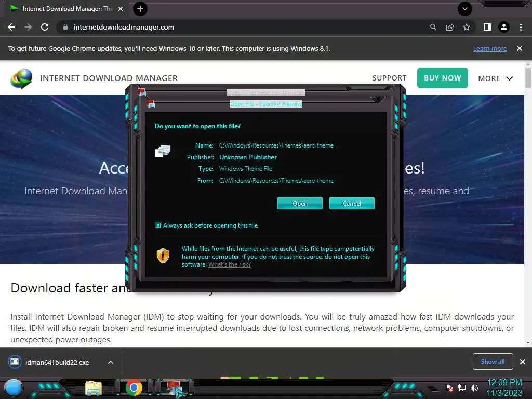
Task: Click the warning shield icon in dialog
Action: pyautogui.click(x=163, y=256)
